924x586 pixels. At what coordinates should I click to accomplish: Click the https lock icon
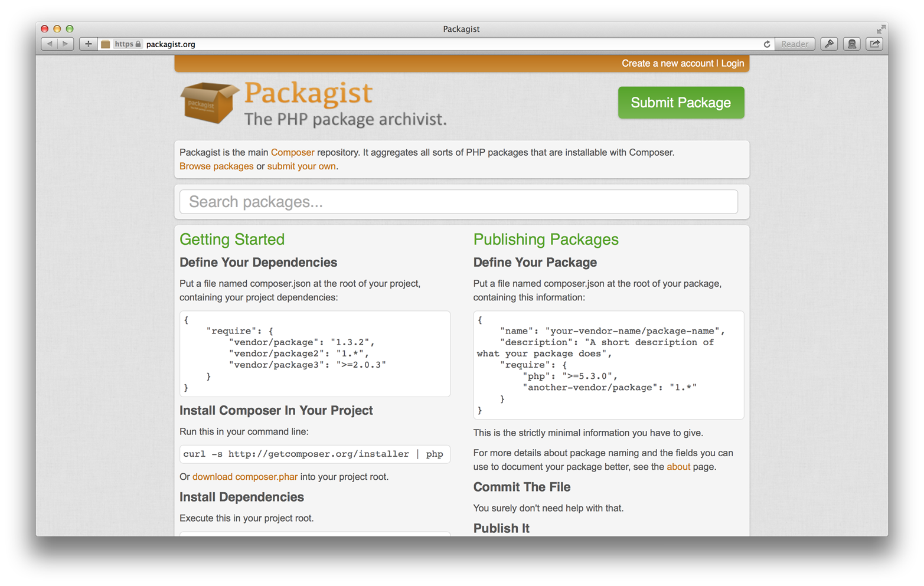139,44
